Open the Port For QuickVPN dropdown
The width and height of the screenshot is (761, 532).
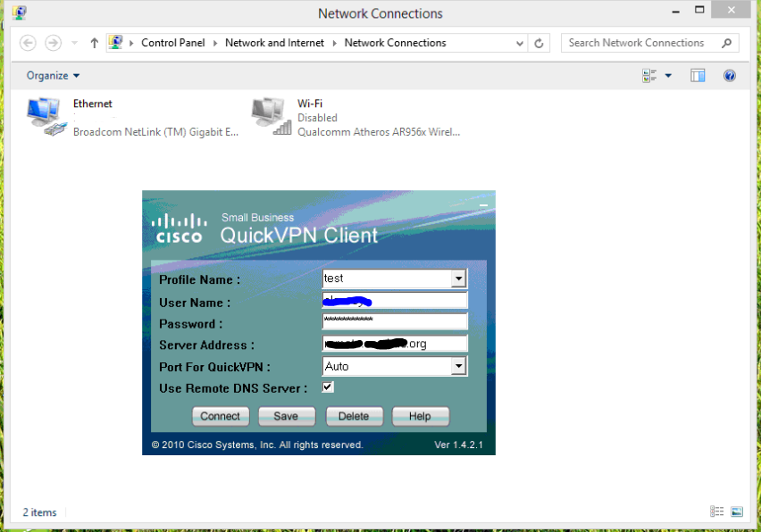458,366
